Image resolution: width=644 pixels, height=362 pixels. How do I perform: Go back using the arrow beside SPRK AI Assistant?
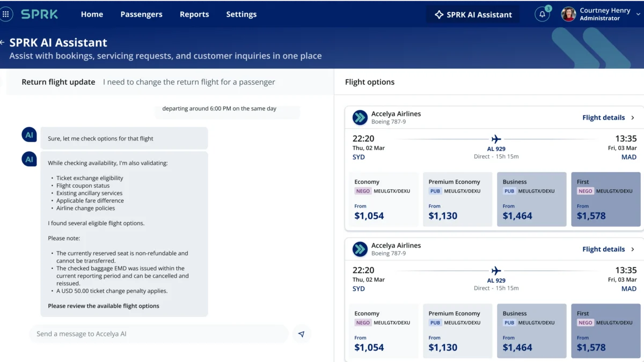tap(2, 42)
